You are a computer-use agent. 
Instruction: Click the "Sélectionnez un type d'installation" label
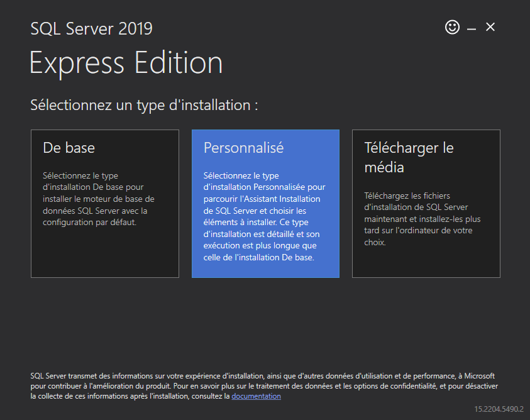point(144,105)
